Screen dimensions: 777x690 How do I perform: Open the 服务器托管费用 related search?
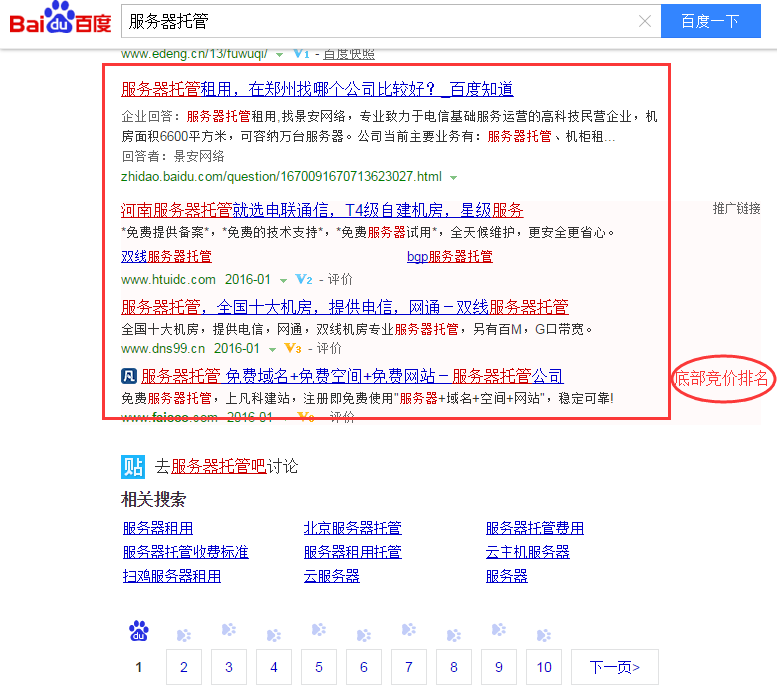(x=534, y=528)
